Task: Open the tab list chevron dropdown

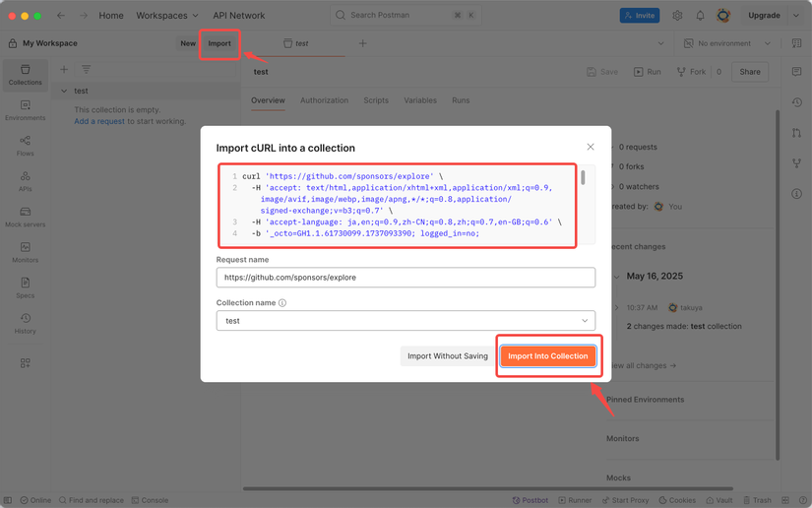Action: (660, 43)
